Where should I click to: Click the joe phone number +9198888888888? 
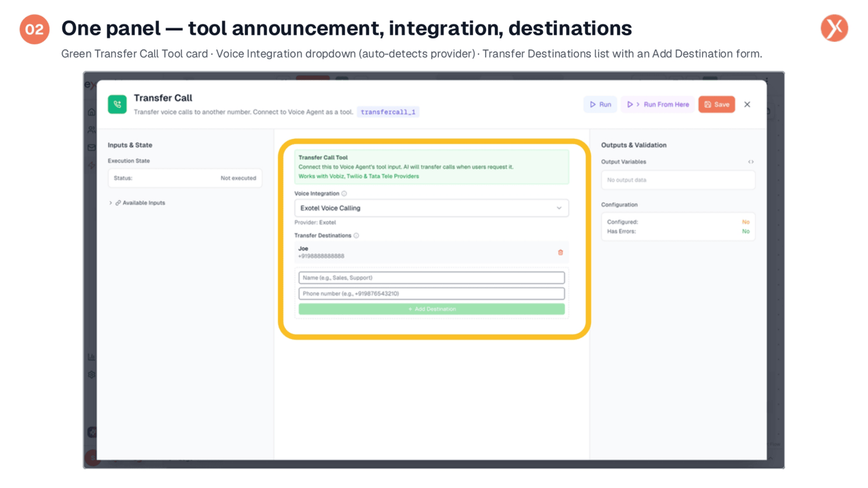pyautogui.click(x=321, y=256)
